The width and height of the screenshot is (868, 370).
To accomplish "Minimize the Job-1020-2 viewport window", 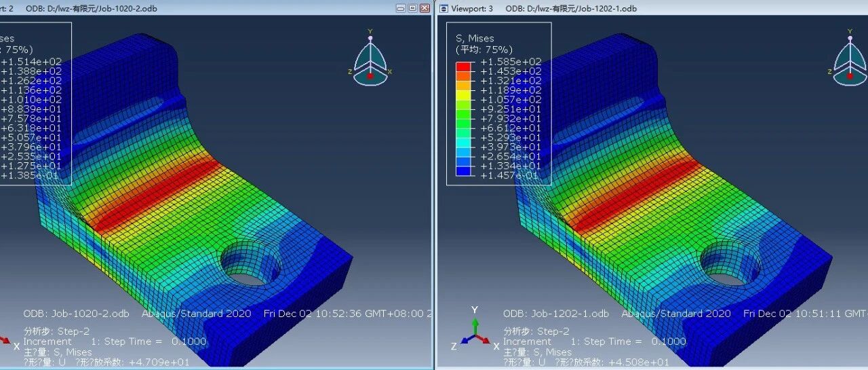I will (401, 8).
